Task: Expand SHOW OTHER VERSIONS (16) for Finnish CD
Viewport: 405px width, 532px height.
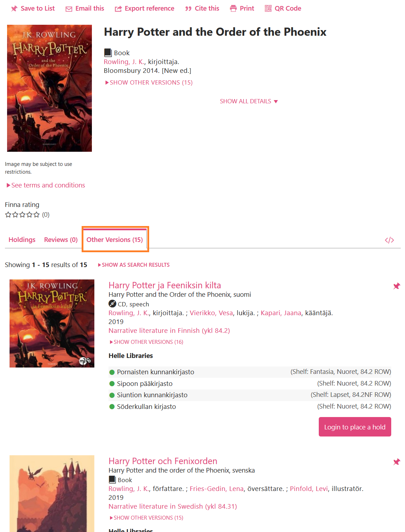Action: (146, 342)
